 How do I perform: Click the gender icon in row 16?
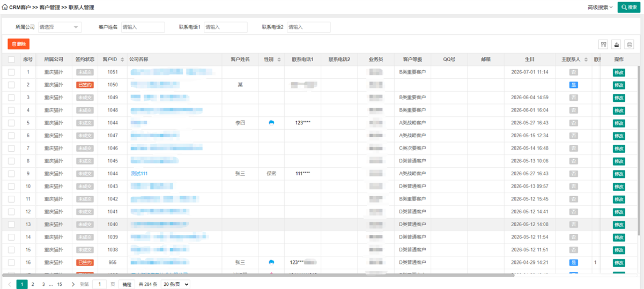click(x=272, y=263)
